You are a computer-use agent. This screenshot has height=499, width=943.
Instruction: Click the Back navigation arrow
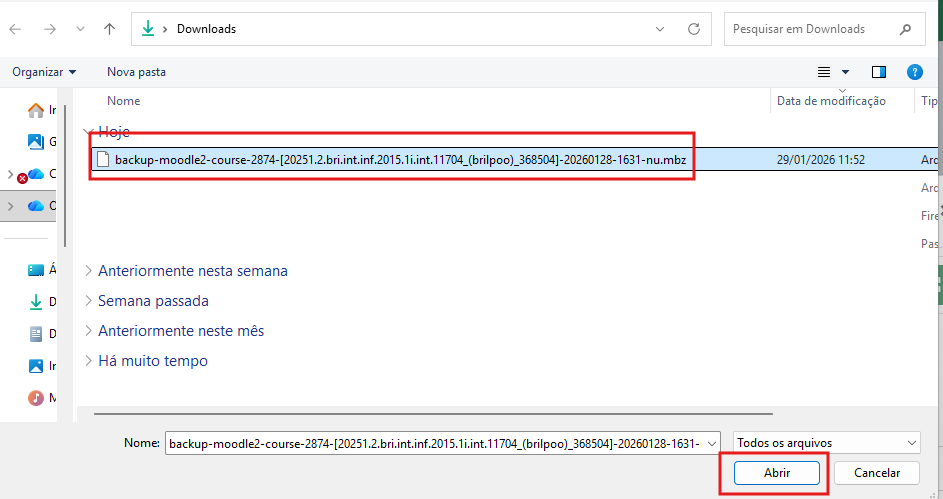[15, 29]
